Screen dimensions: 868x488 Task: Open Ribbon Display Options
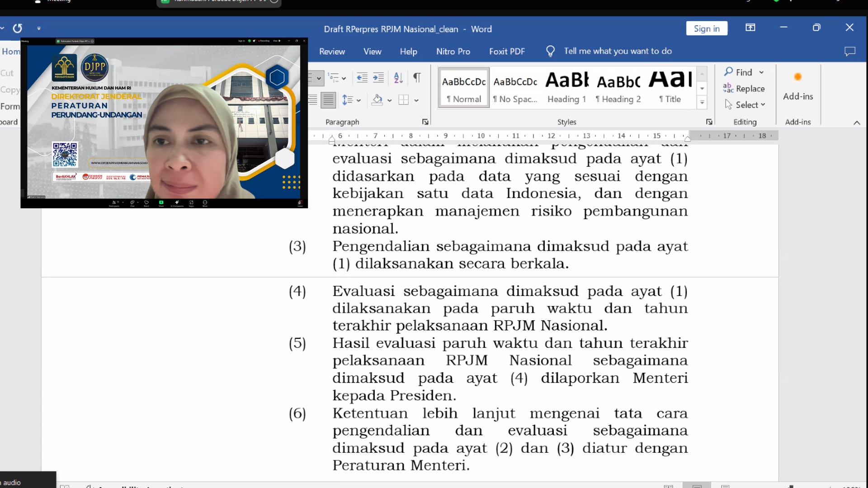click(750, 28)
